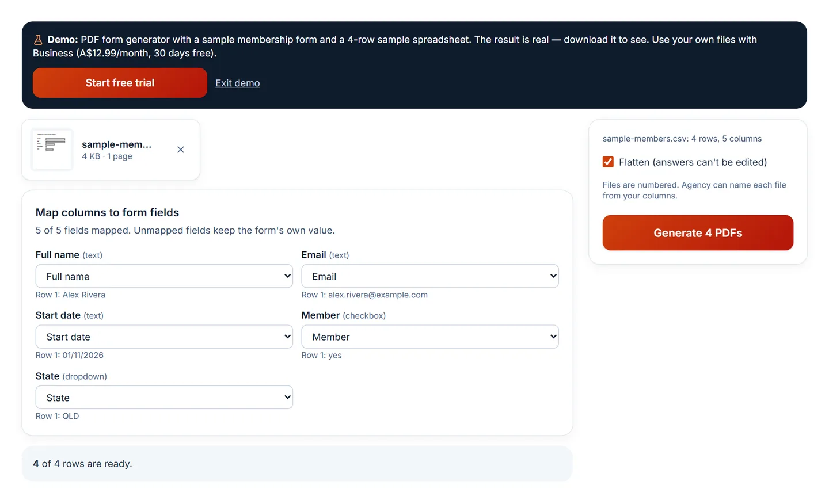Click the 'Row 1: Alex Rivera' preview

[70, 295]
